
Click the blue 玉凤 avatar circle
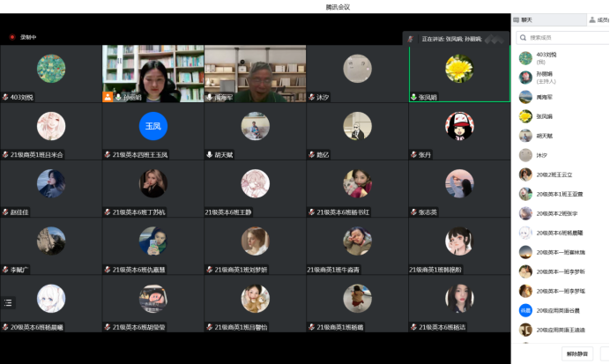coord(152,125)
